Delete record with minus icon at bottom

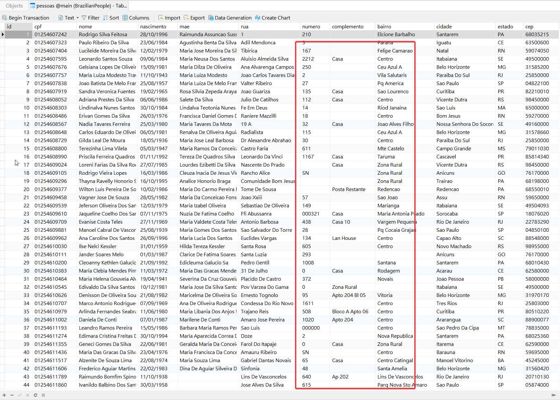pyautogui.click(x=12, y=395)
